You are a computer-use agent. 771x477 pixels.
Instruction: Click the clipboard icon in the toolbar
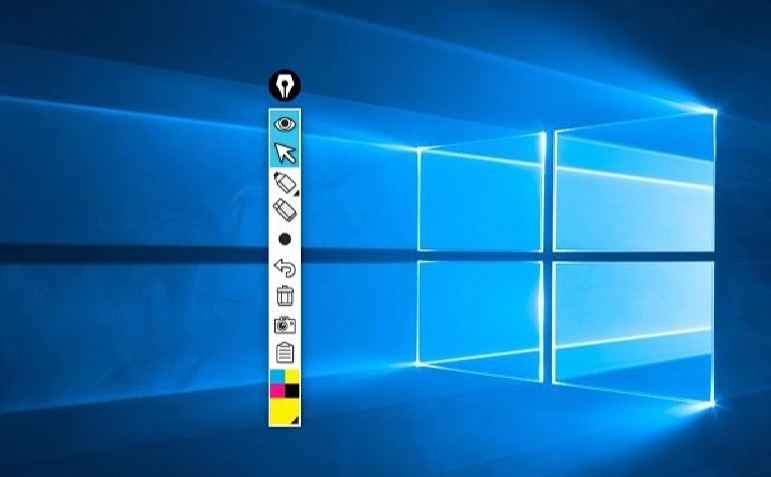[x=285, y=353]
